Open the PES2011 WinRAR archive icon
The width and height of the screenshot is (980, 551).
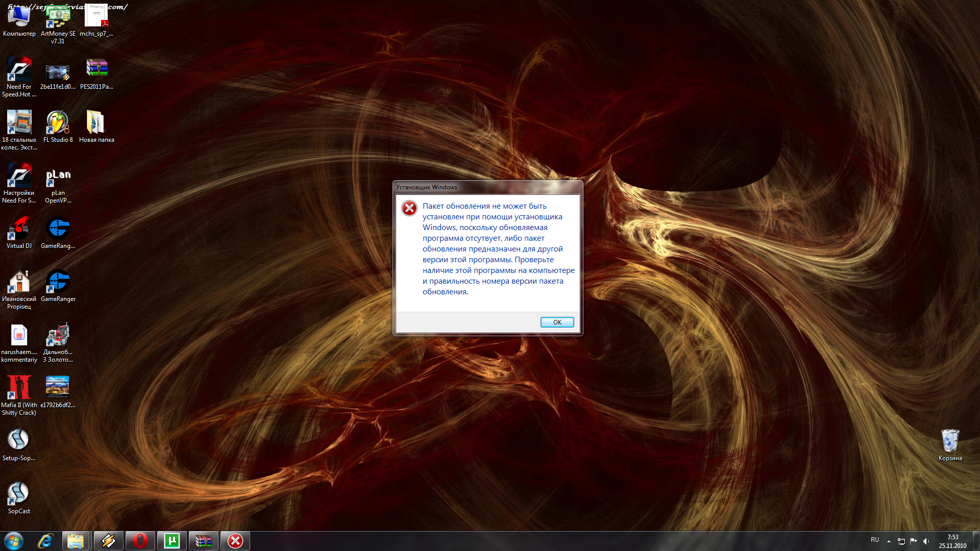coord(96,70)
